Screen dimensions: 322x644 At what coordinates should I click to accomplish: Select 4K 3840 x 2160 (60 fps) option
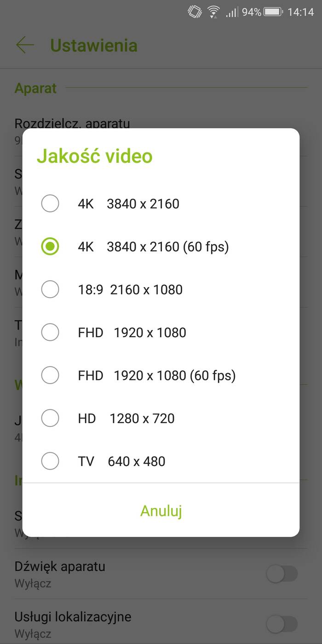[50, 247]
